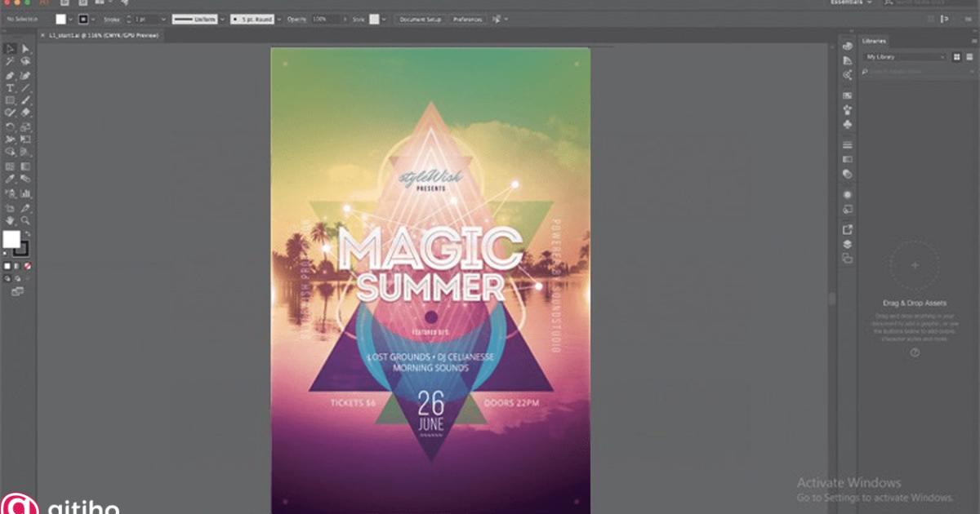
Task: Swap fill and stroke colors
Action: 28,233
